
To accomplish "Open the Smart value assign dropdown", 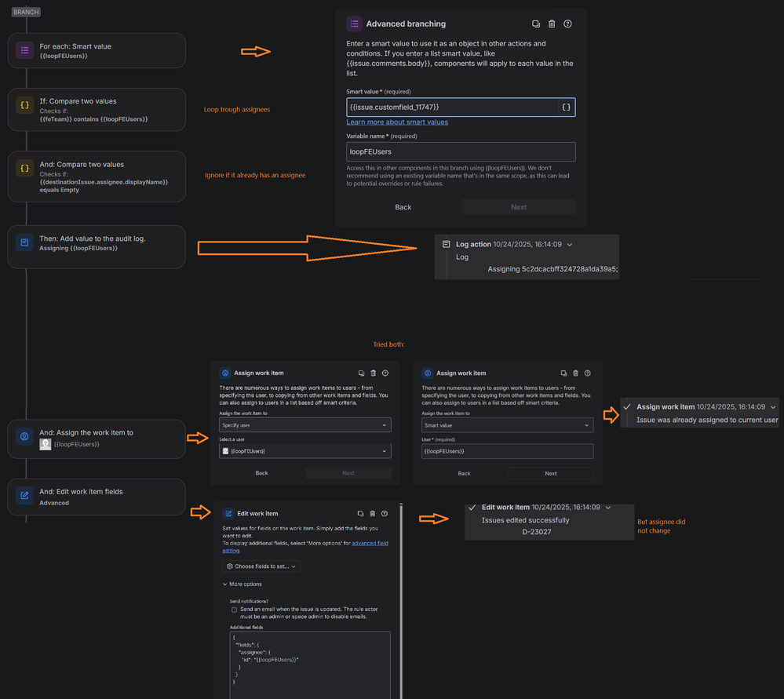I will click(x=507, y=425).
